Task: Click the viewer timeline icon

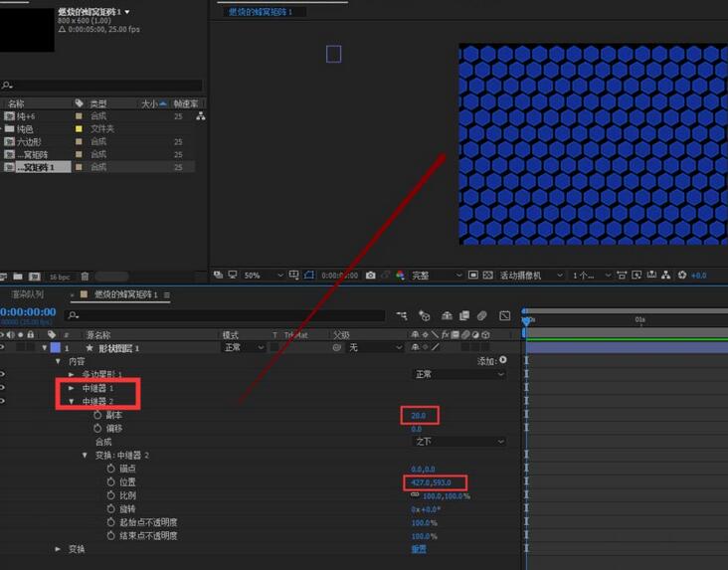Action: pos(651,275)
